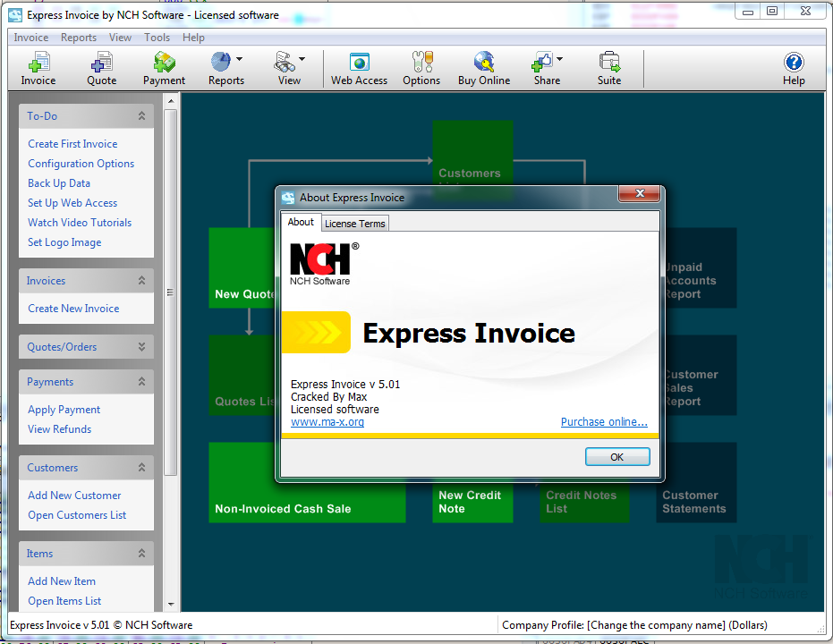Image resolution: width=833 pixels, height=644 pixels.
Task: Open the Payment tool from the toolbar
Action: point(163,67)
